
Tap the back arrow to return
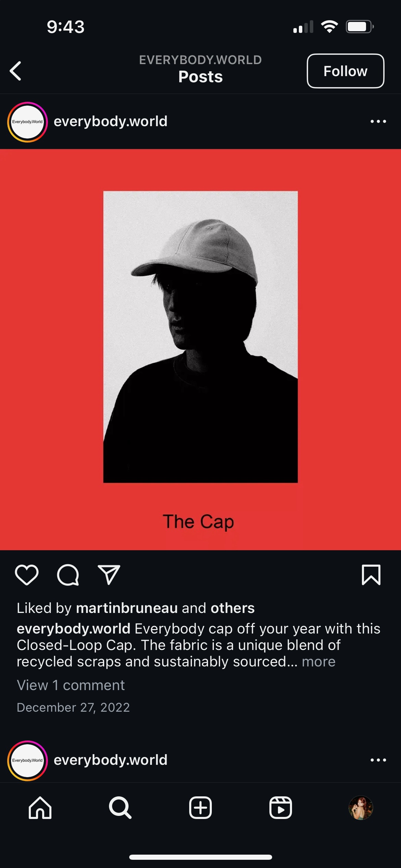coord(15,71)
